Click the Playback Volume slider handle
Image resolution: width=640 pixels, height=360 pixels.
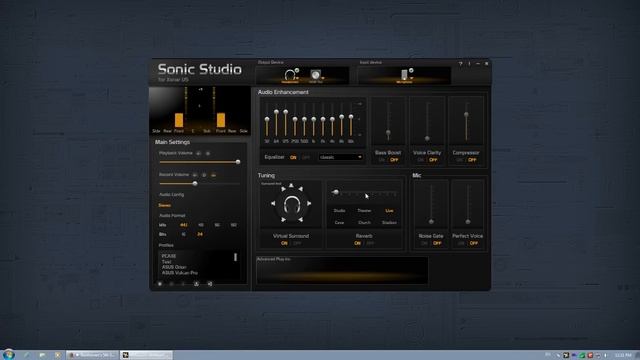pyautogui.click(x=238, y=162)
